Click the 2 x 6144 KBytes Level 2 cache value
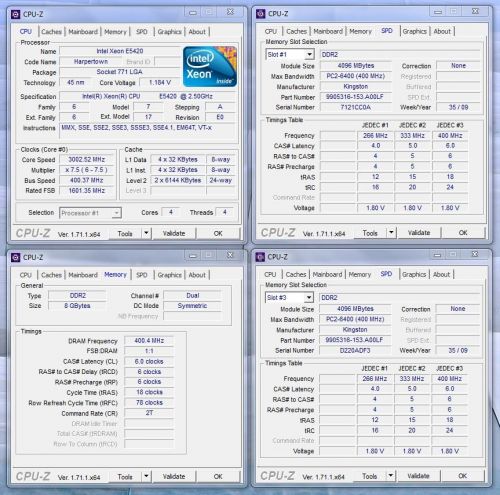The width and height of the screenshot is (500, 495). click(x=178, y=180)
